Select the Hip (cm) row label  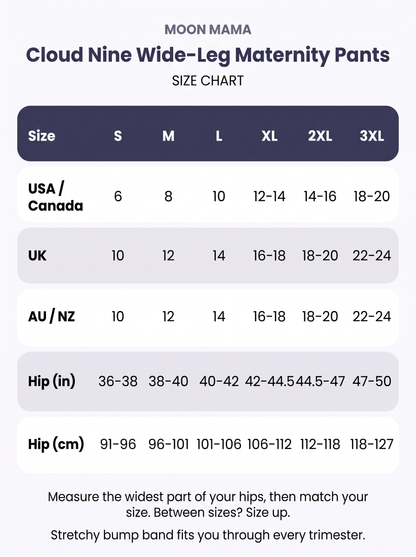pos(56,444)
